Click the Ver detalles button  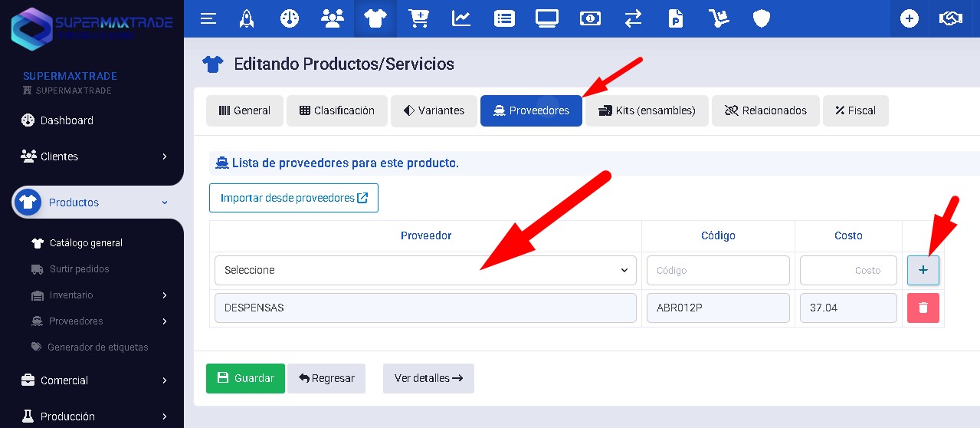[428, 378]
